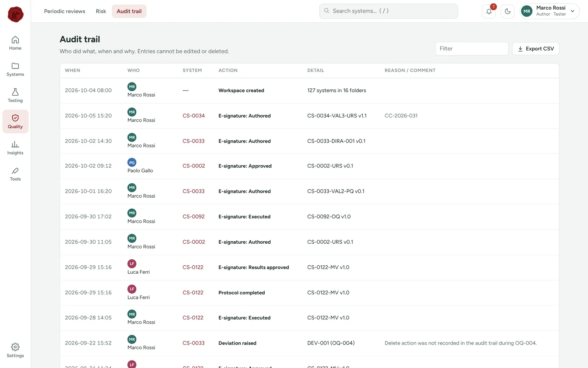The height and width of the screenshot is (368, 588).
Task: Select the Quality shield section
Action: (x=15, y=121)
